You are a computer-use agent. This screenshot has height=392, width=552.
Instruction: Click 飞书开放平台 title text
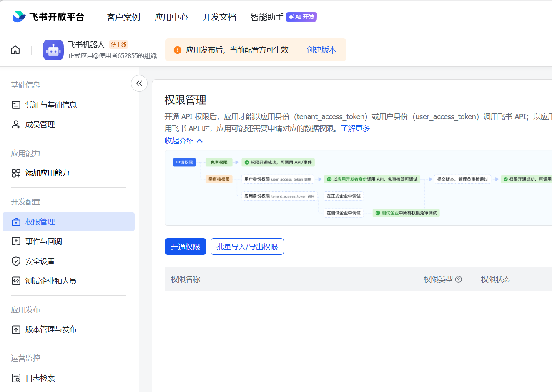tap(57, 17)
